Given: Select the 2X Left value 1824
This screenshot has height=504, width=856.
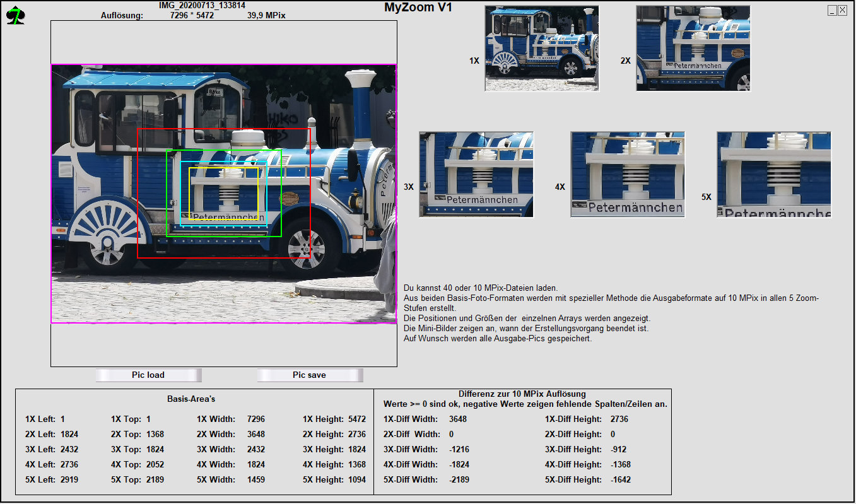Looking at the screenshot, I should pyautogui.click(x=69, y=435).
